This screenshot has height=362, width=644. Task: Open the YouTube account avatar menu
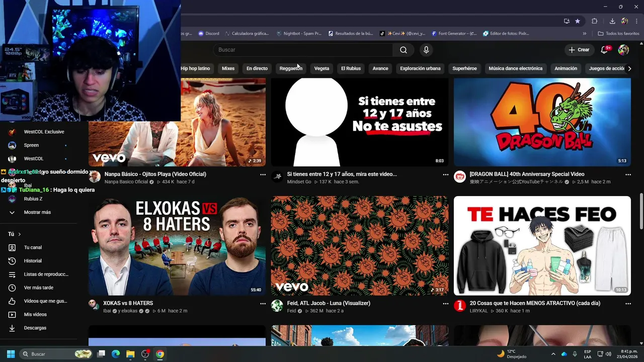click(623, 50)
